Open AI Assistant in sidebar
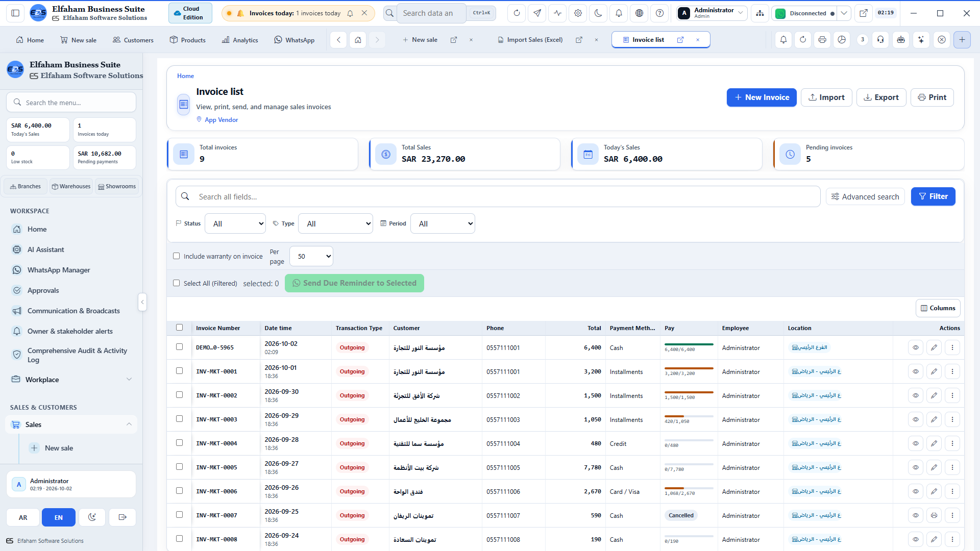The image size is (980, 551). coord(46,249)
